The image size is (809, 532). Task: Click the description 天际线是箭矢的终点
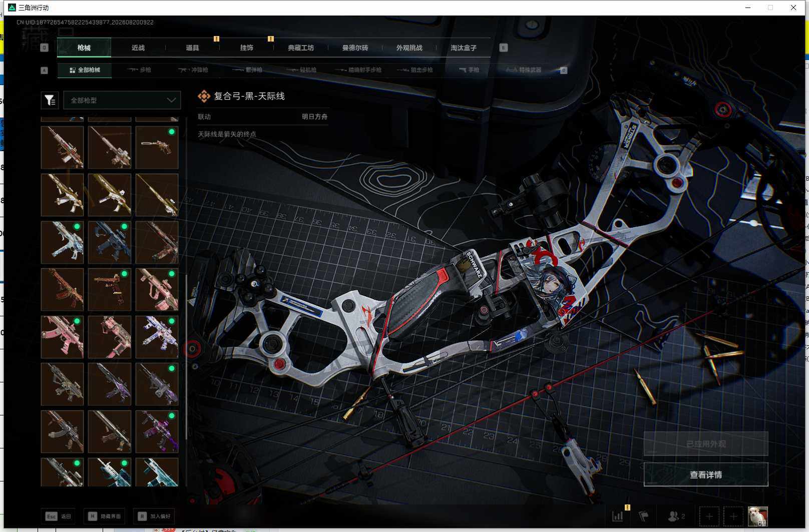pyautogui.click(x=227, y=134)
